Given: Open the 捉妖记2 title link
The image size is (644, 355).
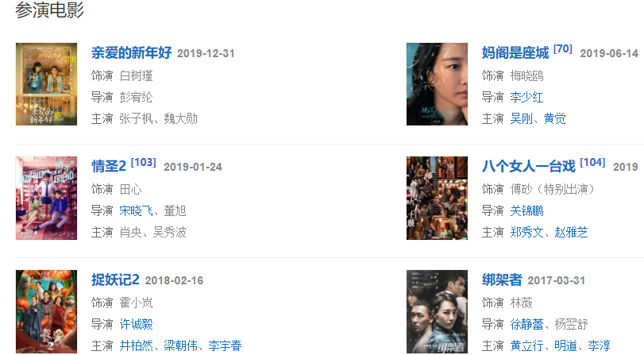Looking at the screenshot, I should pyautogui.click(x=115, y=280).
